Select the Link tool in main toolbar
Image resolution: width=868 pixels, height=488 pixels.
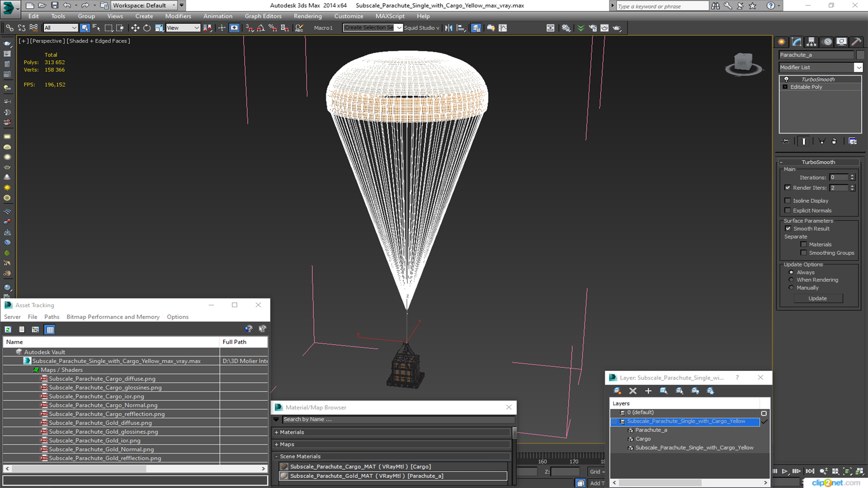pyautogui.click(x=9, y=28)
